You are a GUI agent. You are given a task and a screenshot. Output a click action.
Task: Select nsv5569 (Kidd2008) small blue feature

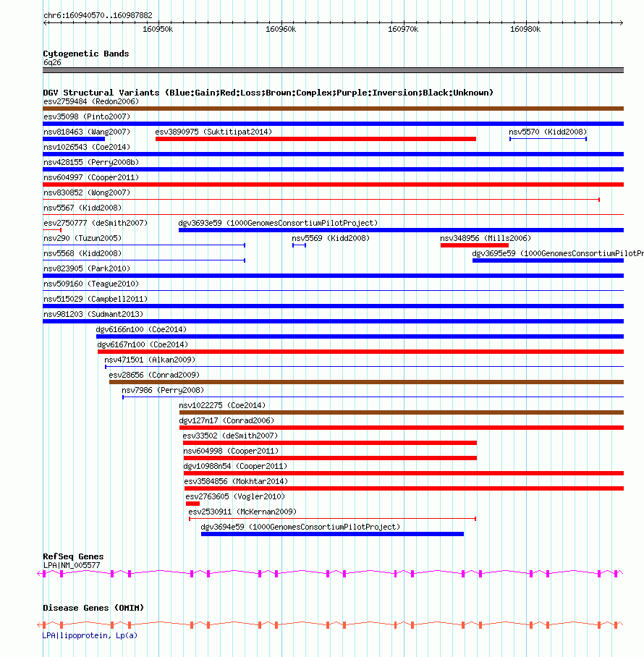[x=299, y=245]
